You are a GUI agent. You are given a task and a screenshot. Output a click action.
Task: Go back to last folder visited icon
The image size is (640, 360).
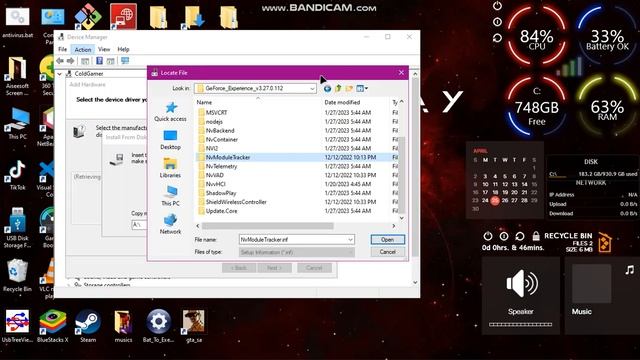327,88
